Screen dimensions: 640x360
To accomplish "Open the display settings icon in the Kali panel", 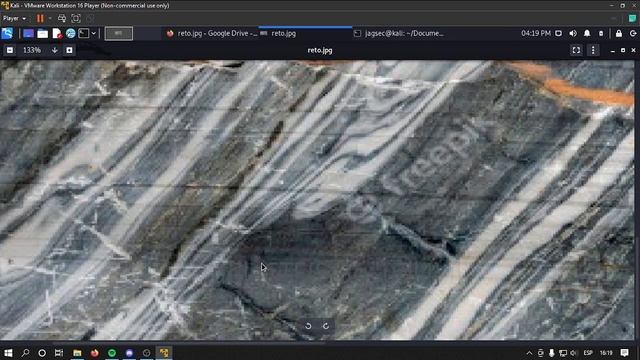I will 558,33.
